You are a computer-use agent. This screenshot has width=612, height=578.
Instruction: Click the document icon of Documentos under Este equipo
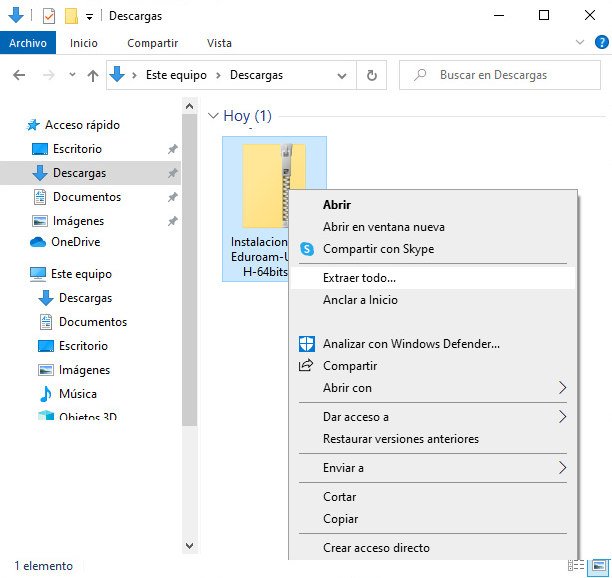click(x=46, y=322)
